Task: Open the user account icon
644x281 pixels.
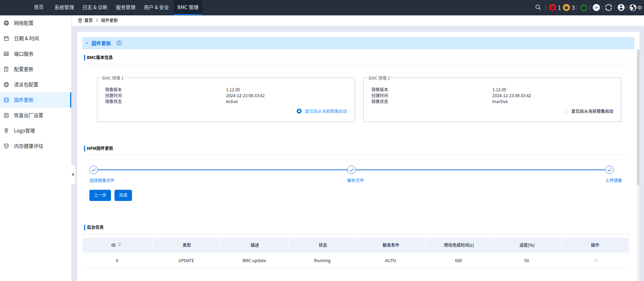Action: coord(621,7)
